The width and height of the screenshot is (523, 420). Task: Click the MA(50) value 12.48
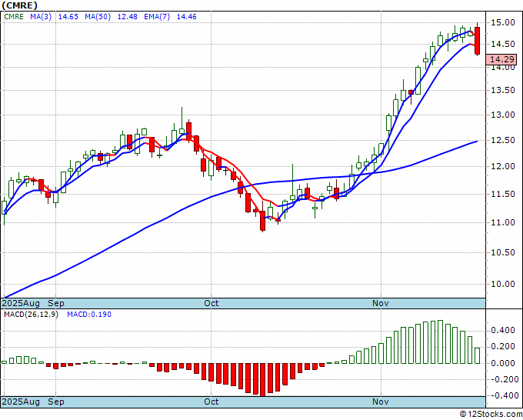pyautogui.click(x=127, y=17)
